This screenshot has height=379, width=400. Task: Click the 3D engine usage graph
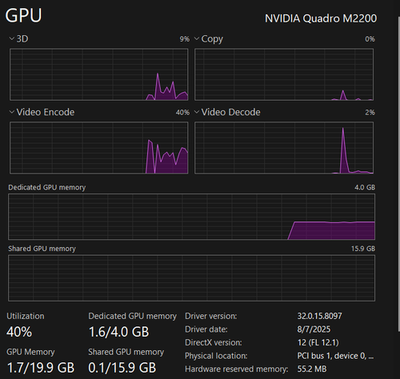(x=99, y=74)
